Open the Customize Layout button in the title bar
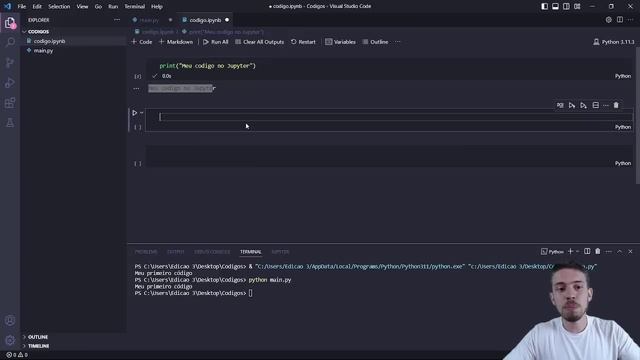Screen dimensions: 640x360 coord(577,7)
